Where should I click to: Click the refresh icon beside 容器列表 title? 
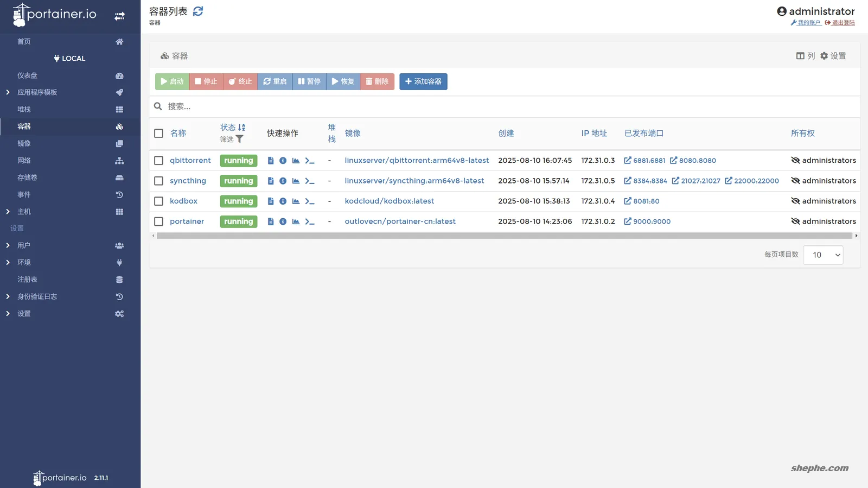click(x=198, y=11)
